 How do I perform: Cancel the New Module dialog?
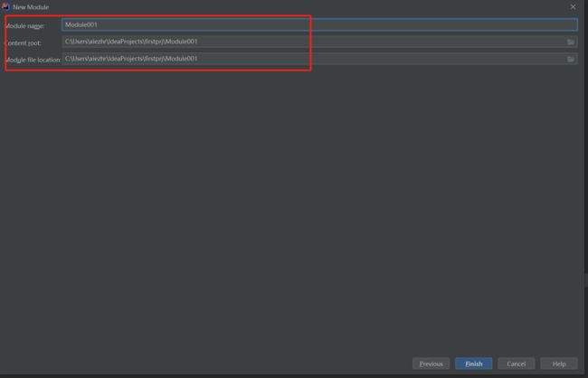click(516, 364)
